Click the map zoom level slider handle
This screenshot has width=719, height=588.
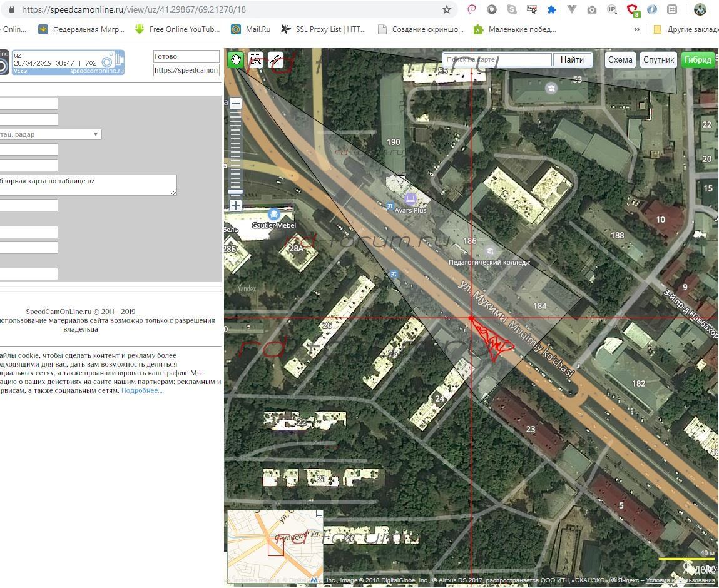coord(235,191)
